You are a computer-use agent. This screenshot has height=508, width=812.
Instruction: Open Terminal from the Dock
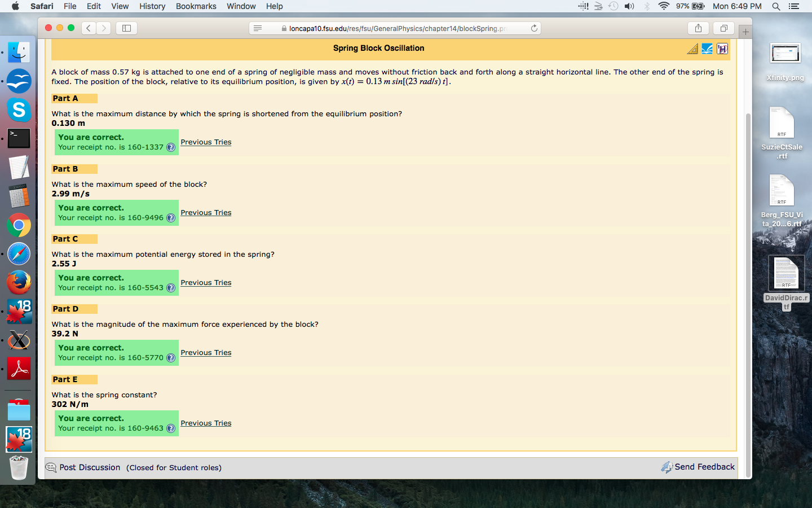click(x=19, y=138)
